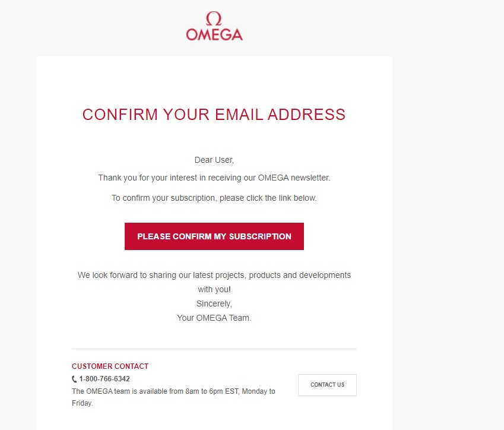Select the Omega symbol above the brand name

click(214, 17)
